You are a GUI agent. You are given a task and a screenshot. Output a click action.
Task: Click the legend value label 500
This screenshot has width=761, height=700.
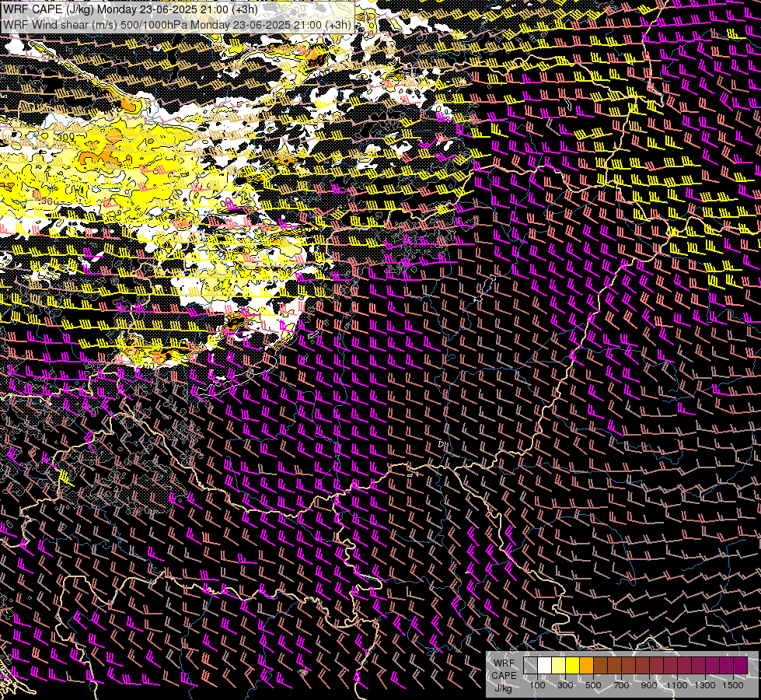(x=593, y=685)
